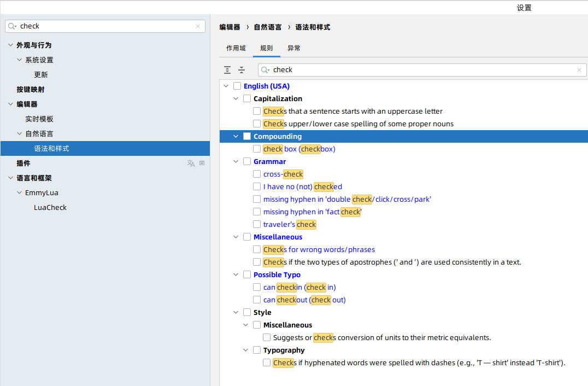Switch to the 作用域 tab

pos(236,48)
